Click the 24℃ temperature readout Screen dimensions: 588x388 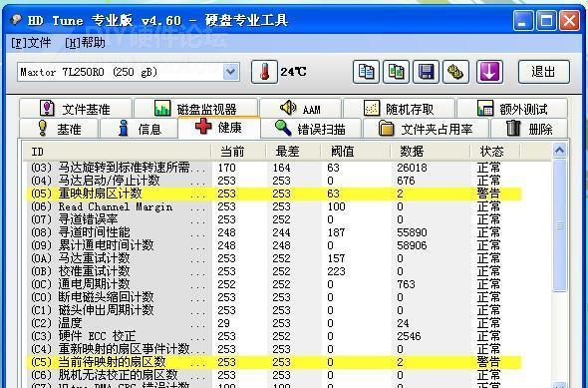[x=293, y=72]
